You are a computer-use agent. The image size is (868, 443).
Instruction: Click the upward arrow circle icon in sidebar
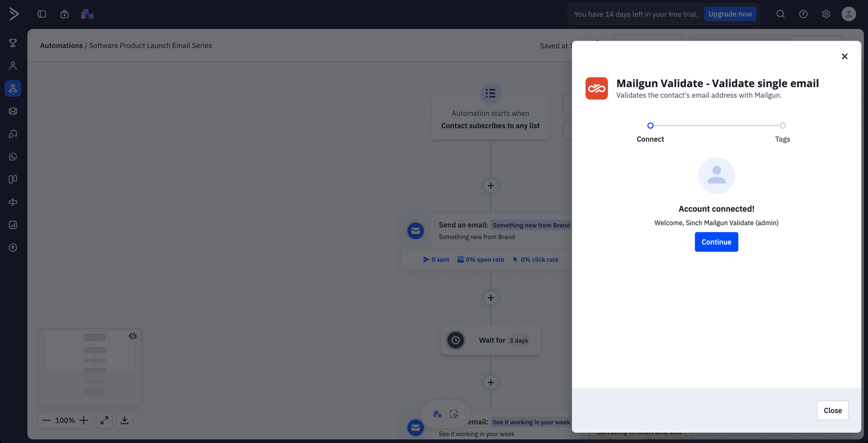[13, 248]
